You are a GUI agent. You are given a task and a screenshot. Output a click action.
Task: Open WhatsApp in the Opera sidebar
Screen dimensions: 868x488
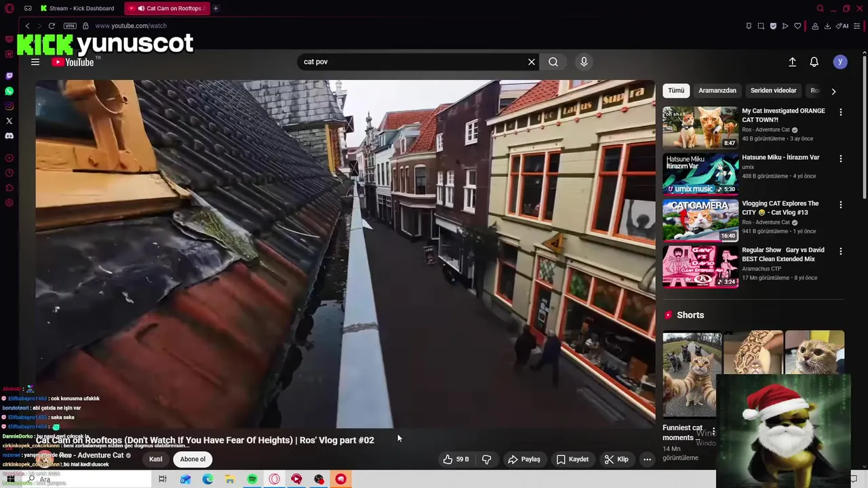[9, 91]
